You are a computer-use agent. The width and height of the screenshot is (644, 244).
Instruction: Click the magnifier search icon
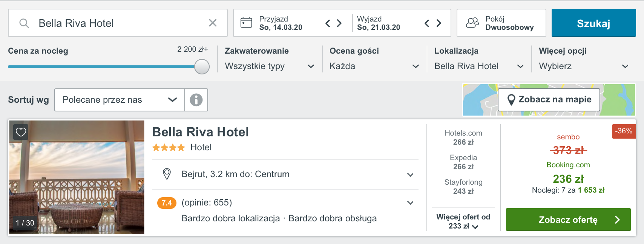point(24,23)
